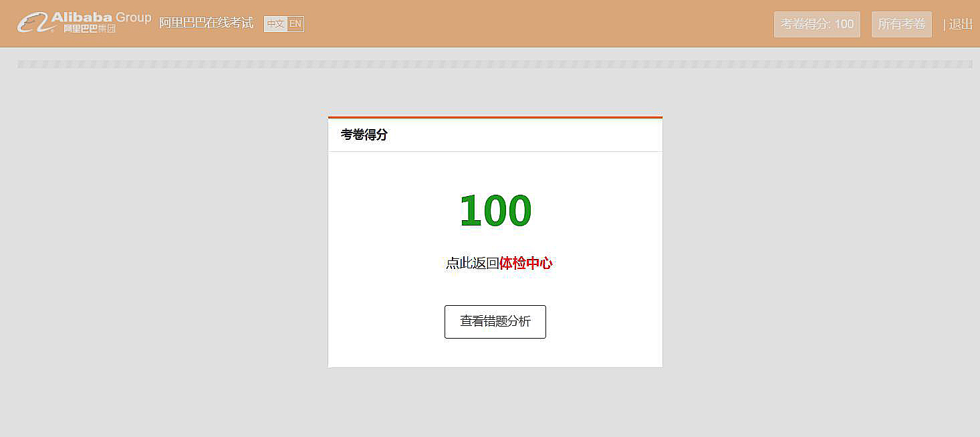980x437 pixels.
Task: Click the green 100 score number
Action: click(495, 211)
